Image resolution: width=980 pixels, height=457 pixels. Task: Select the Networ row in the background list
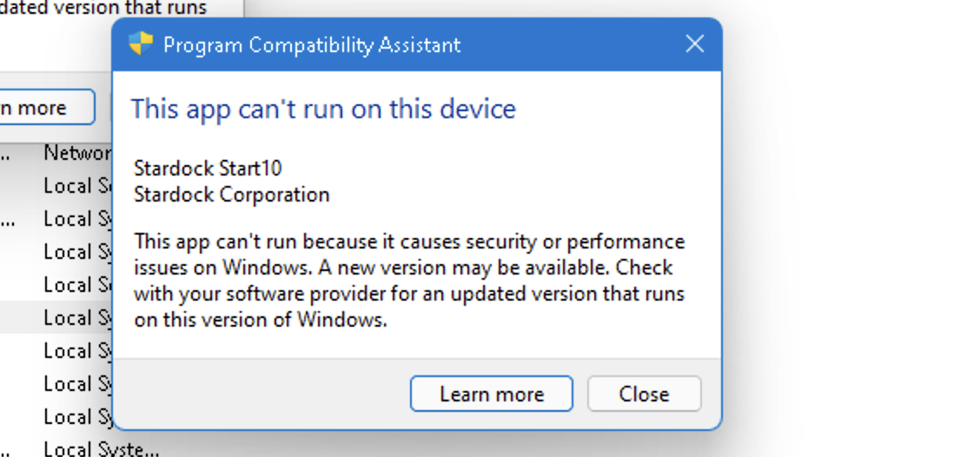56,153
